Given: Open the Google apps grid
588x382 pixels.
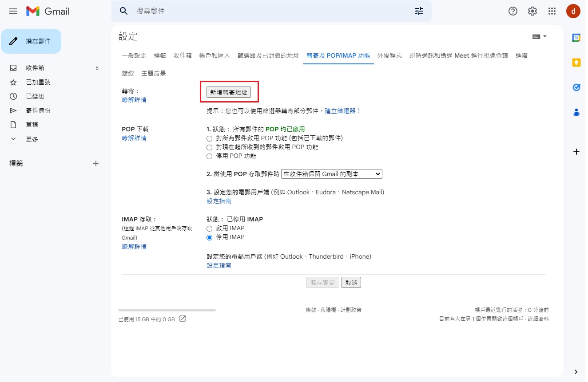Looking at the screenshot, I should click(x=552, y=11).
